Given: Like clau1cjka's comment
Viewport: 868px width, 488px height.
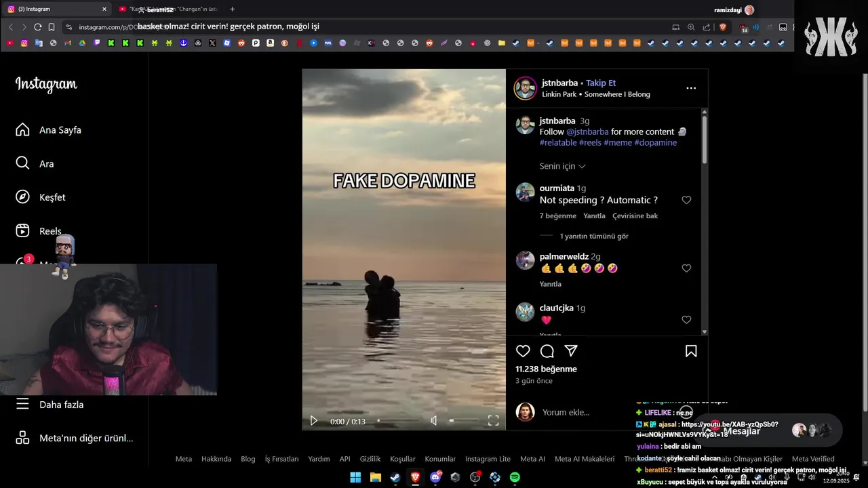Looking at the screenshot, I should 686,320.
